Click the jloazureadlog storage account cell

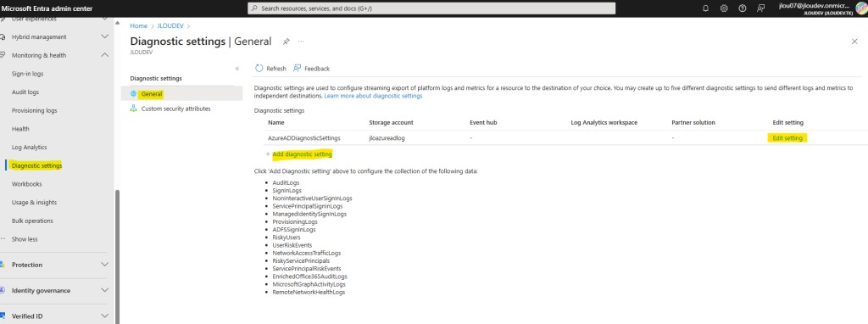point(387,138)
